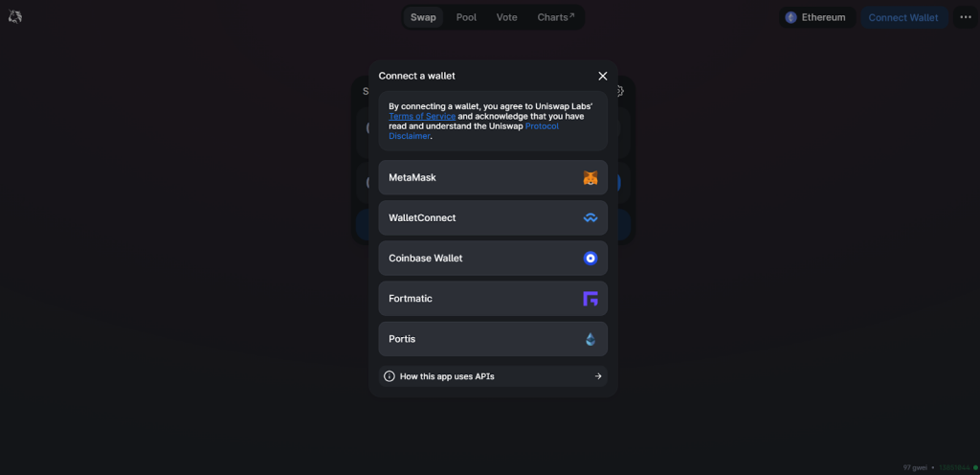Open the Ethereum network selector

[x=817, y=17]
